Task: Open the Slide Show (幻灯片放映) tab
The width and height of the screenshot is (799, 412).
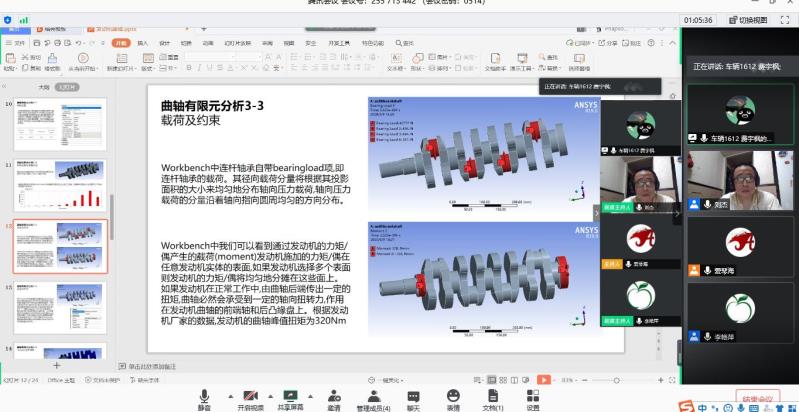Action: (238, 43)
